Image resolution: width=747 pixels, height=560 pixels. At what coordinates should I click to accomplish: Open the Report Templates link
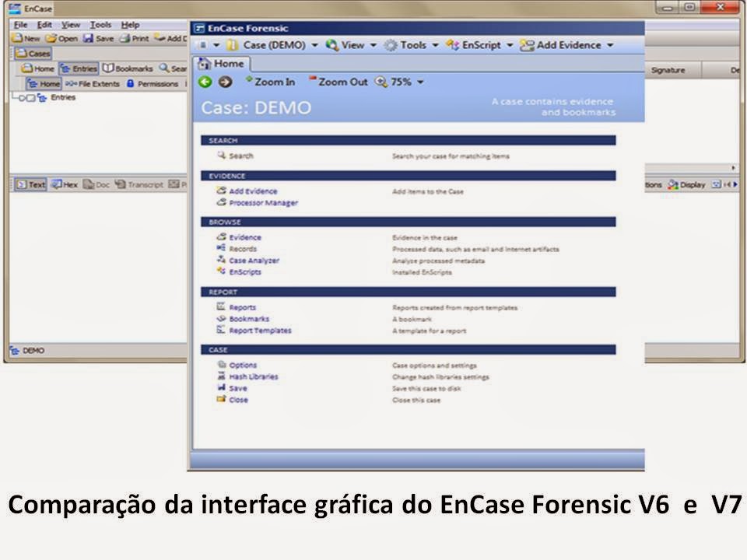(260, 331)
